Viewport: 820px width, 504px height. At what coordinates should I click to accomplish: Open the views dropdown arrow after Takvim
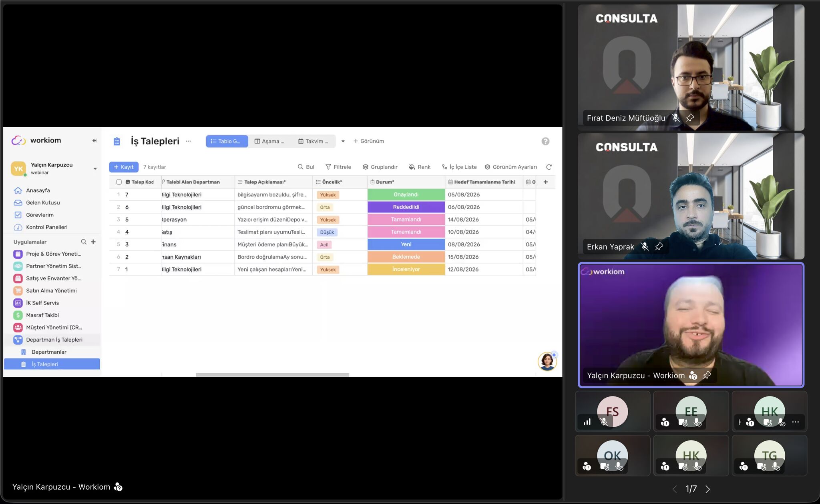coord(343,141)
